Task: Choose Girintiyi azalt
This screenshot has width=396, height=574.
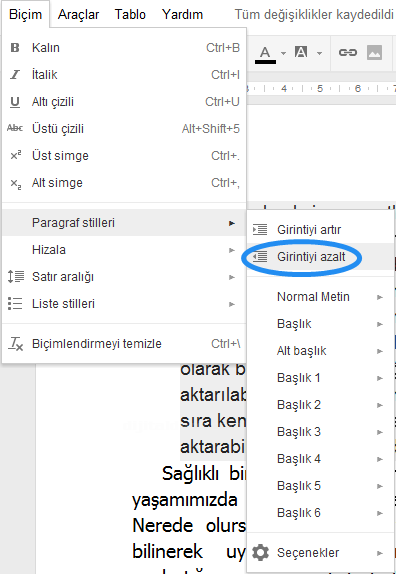Action: coord(321,257)
